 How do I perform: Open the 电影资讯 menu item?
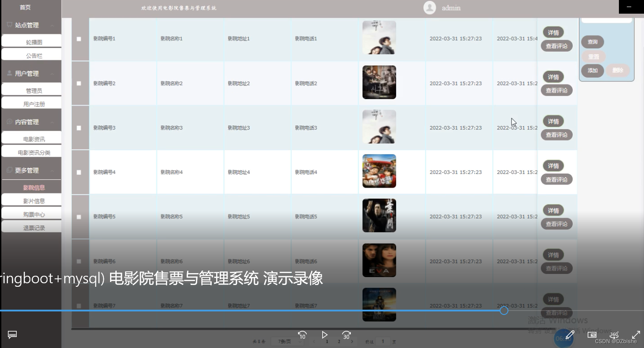(31, 138)
